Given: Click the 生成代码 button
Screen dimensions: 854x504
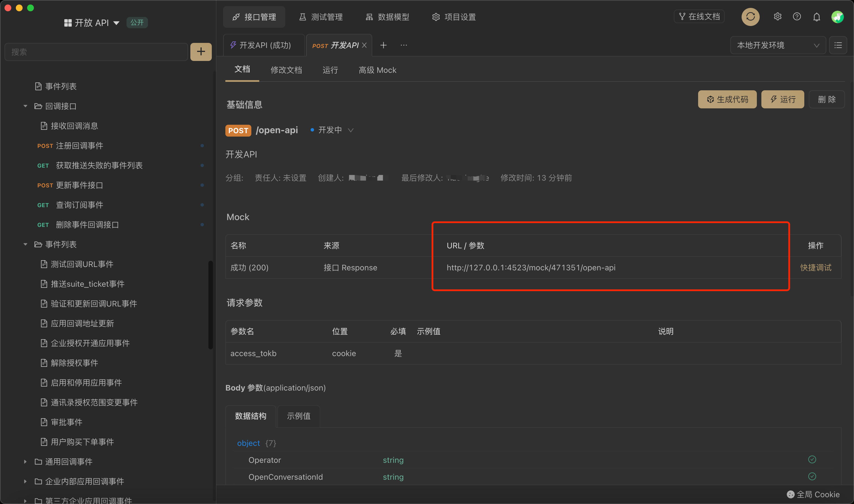Looking at the screenshot, I should (727, 100).
